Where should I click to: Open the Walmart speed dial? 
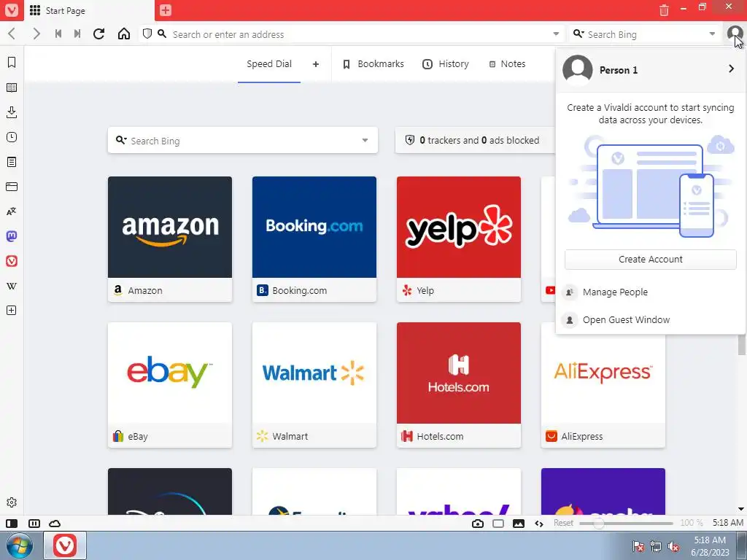pos(314,385)
